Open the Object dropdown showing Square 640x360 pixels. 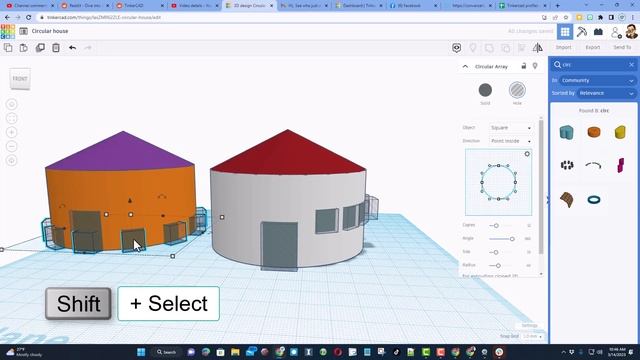pyautogui.click(x=511, y=128)
